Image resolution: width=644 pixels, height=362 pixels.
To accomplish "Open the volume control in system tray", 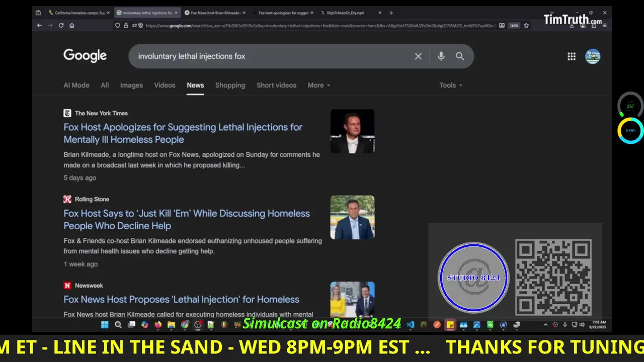I will 582,325.
